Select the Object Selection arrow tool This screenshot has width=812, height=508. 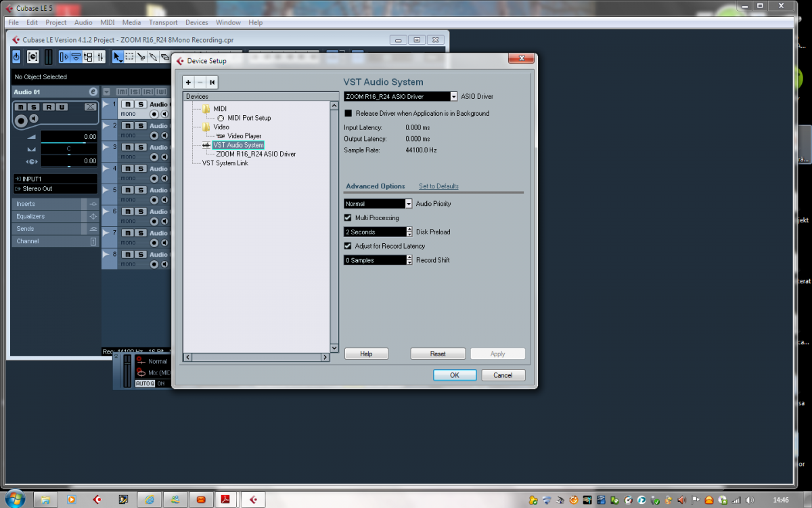coord(118,57)
